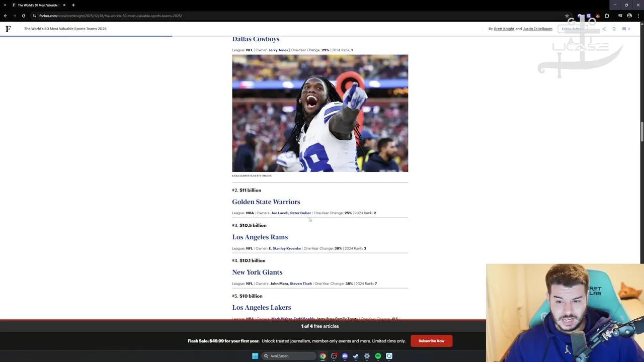Open Los Angeles Rams team link
The height and width of the screenshot is (362, 644).
(x=260, y=237)
